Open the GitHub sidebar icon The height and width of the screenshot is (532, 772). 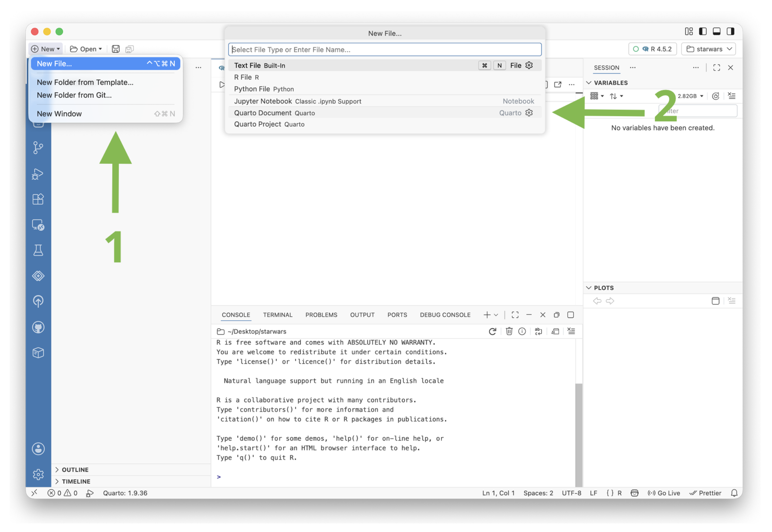pyautogui.click(x=38, y=327)
